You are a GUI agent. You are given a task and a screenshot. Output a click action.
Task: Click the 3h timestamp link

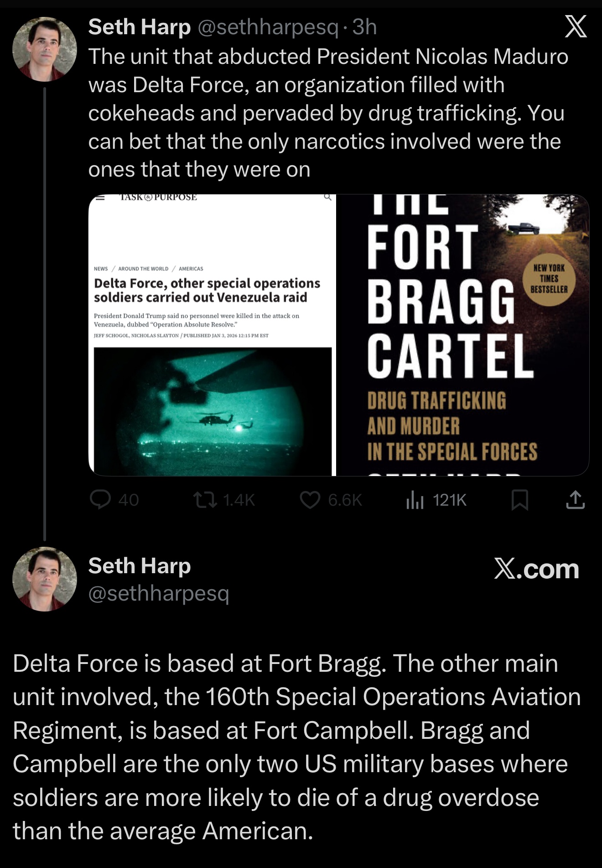365,27
